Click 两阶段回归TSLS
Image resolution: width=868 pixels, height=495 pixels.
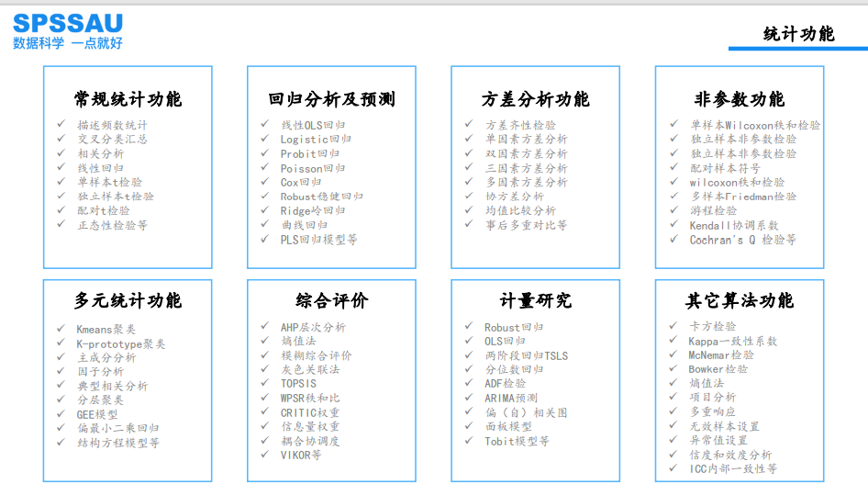tap(527, 355)
